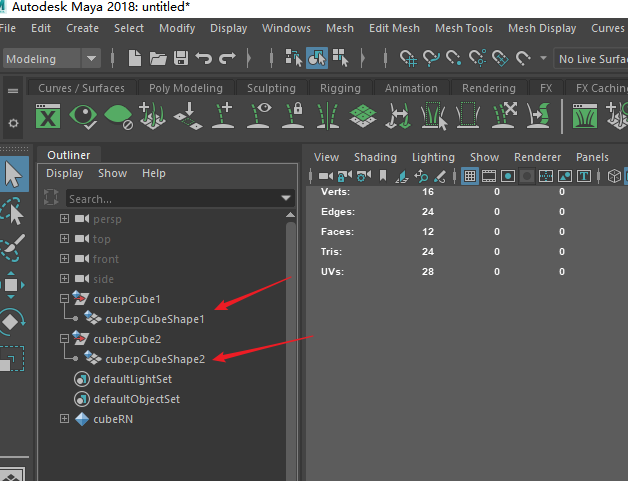This screenshot has height=481, width=628.
Task: Click the Save scene floppy disk icon
Action: [x=181, y=59]
